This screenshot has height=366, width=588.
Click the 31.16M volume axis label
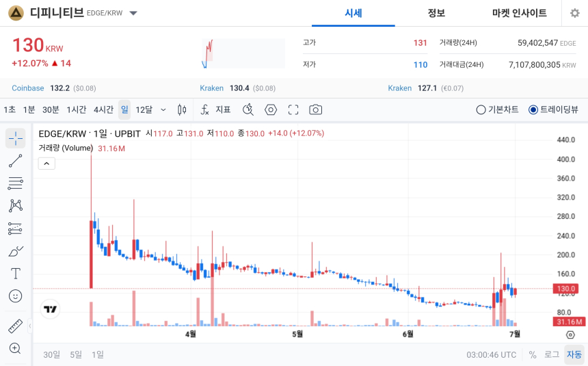point(569,322)
